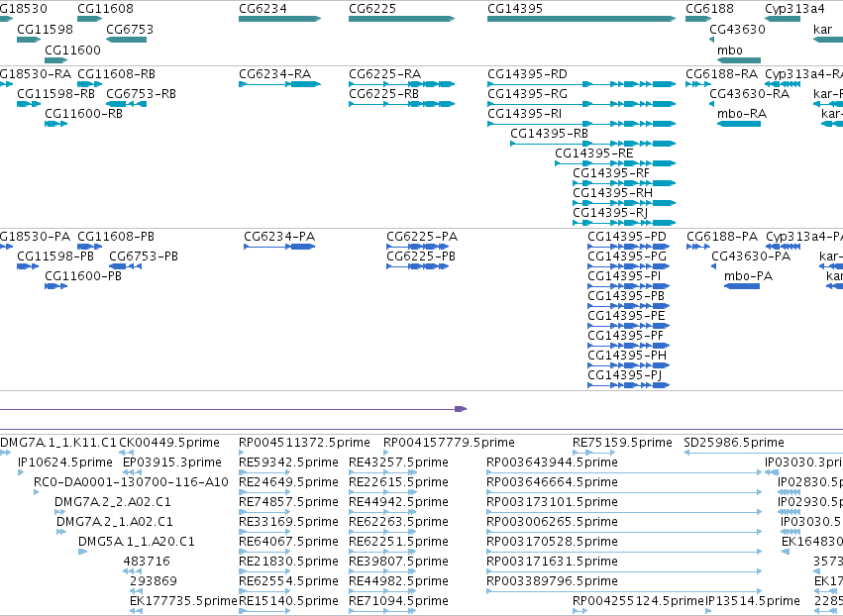Select EST RE59342.5prime
This screenshot has height=616, width=843.
[x=288, y=462]
